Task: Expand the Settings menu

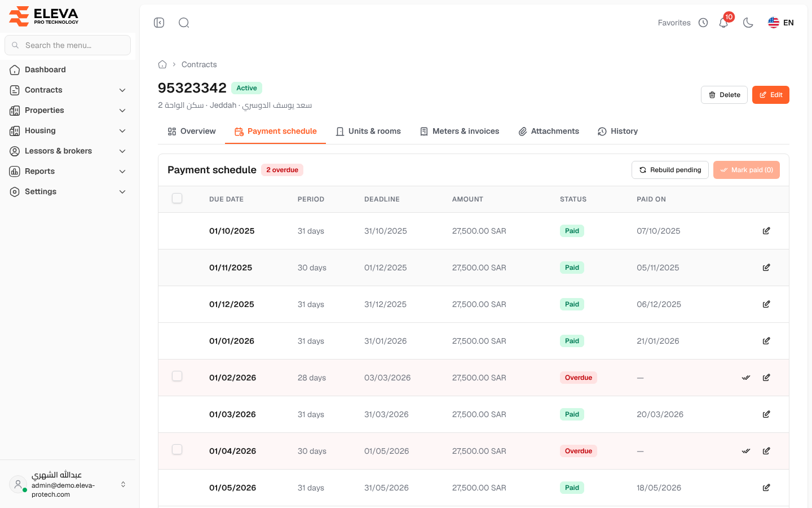Action: pos(68,191)
